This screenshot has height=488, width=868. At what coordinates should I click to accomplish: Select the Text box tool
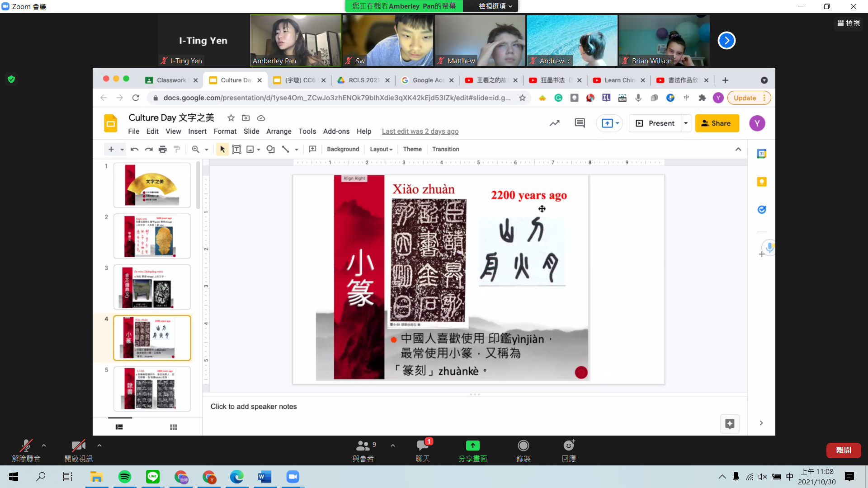pos(236,149)
